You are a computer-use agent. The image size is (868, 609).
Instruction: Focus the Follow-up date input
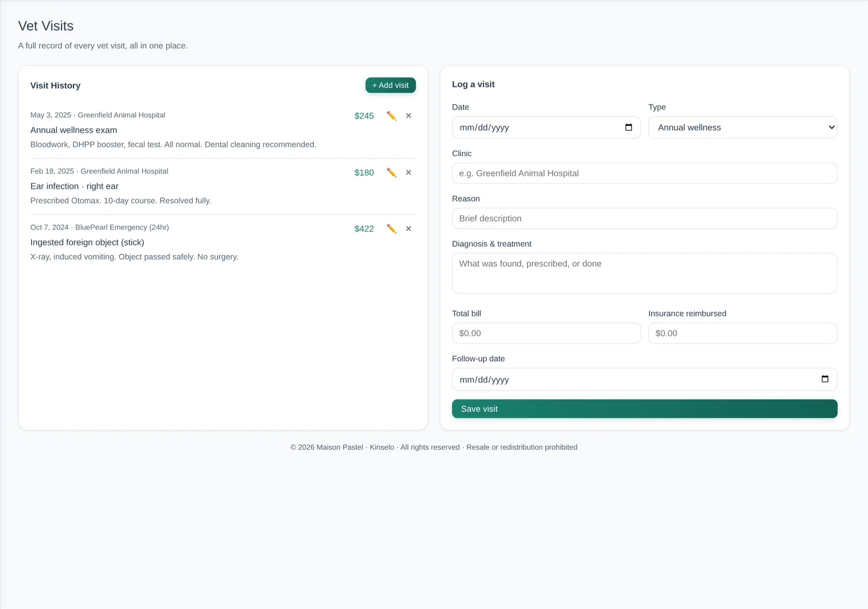click(644, 380)
